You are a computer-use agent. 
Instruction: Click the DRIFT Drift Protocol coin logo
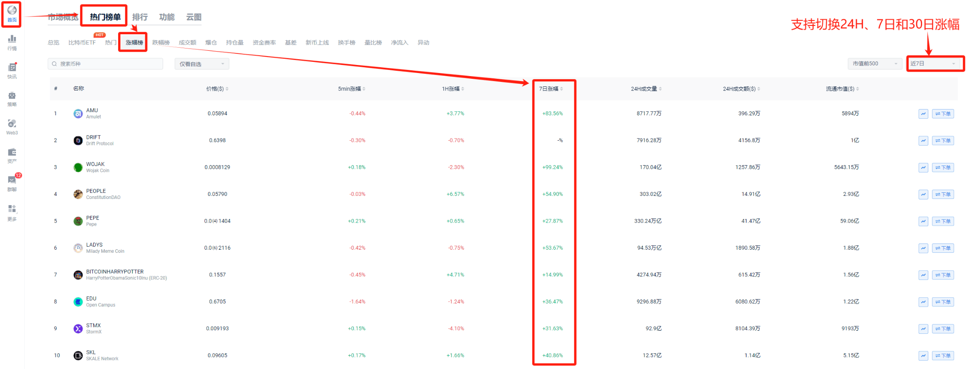(x=78, y=141)
